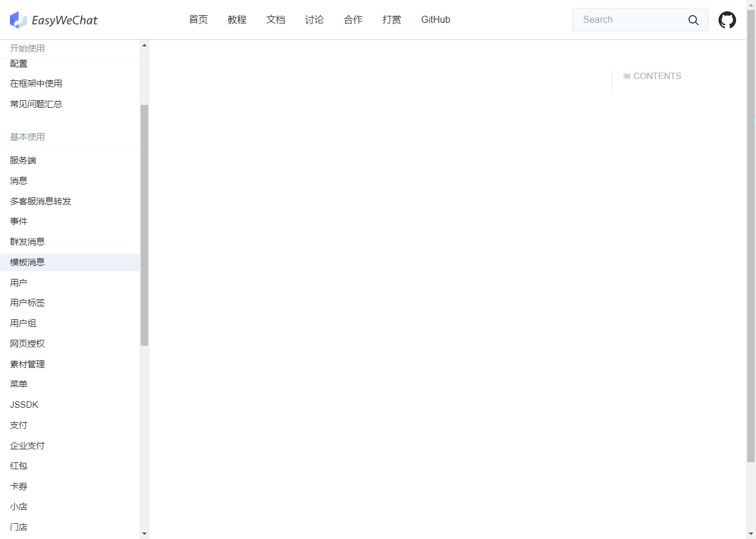Viewport: 756px width, 539px height.
Task: Navigate to 网页授权 in sidebar
Action: point(27,343)
